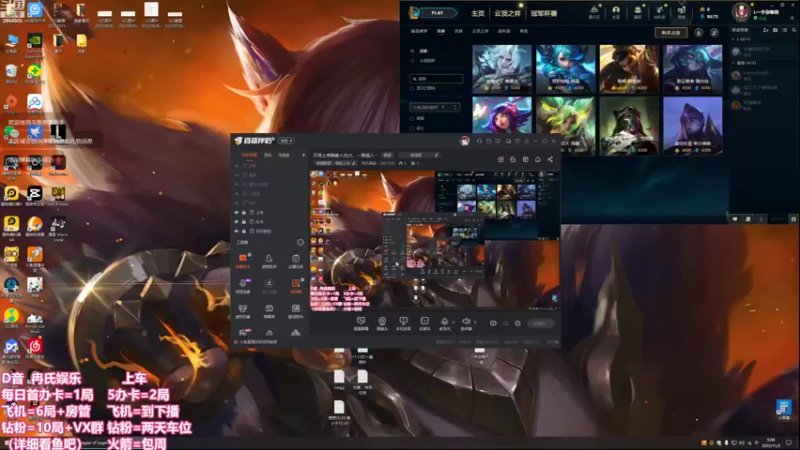The image size is (800, 450).
Task: Open the profile icon in League top bar
Action: (x=616, y=12)
